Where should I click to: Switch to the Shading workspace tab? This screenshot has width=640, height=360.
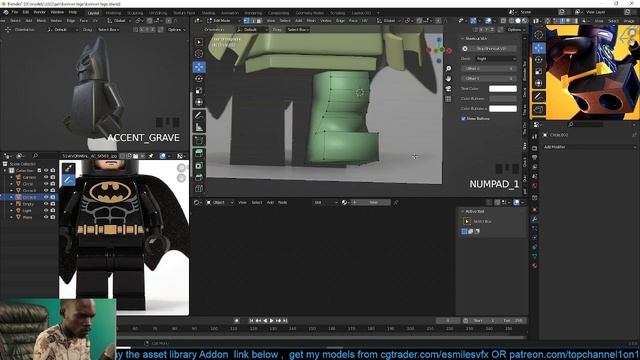[x=208, y=13]
